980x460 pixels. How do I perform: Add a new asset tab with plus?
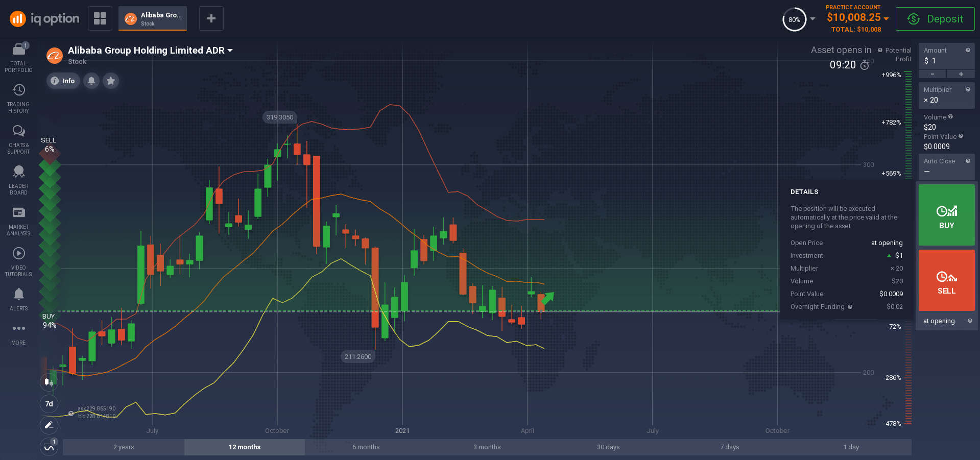[211, 18]
